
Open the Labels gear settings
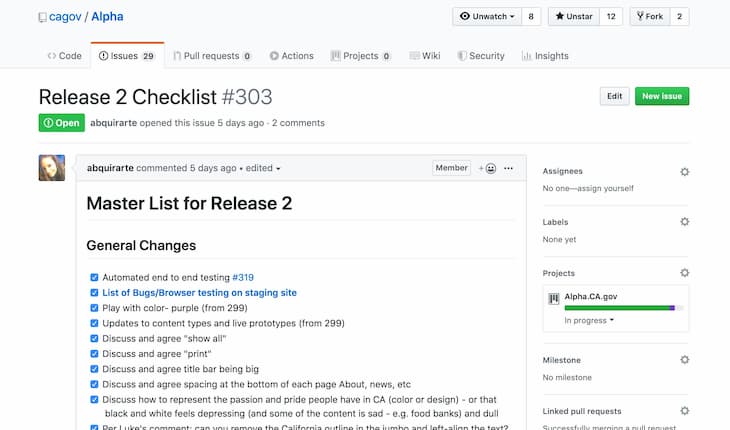(x=684, y=222)
